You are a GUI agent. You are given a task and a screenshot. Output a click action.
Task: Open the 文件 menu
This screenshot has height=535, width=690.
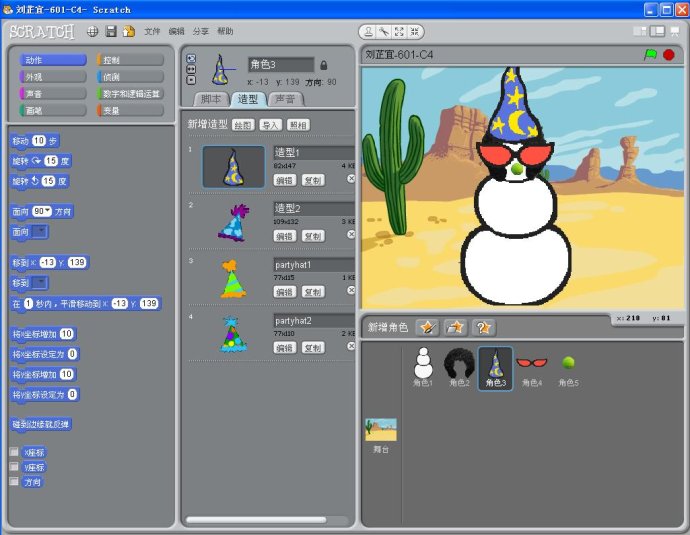coord(152,32)
